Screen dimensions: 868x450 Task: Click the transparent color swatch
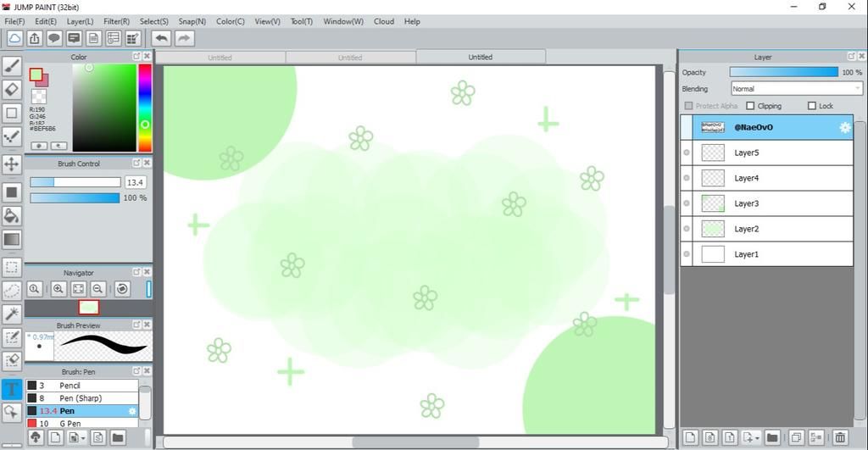pos(39,97)
